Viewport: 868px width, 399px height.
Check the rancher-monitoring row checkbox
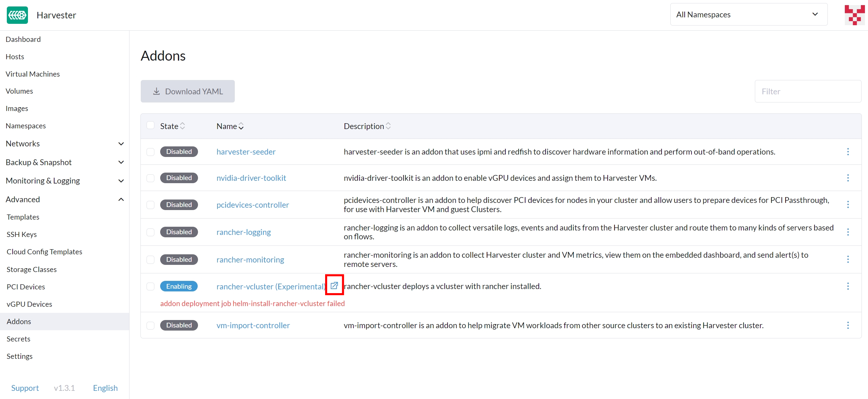click(x=150, y=260)
